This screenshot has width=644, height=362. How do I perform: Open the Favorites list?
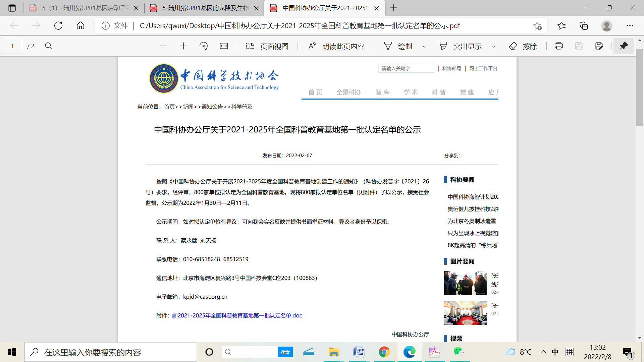[561, 26]
